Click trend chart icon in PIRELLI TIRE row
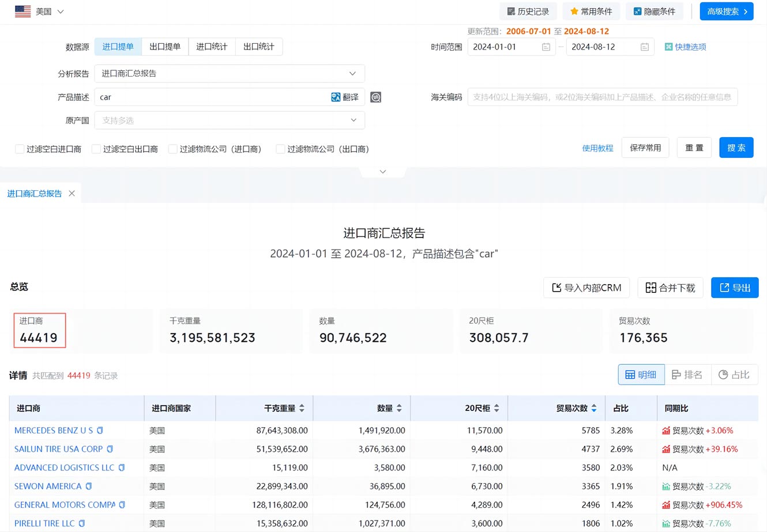 click(x=666, y=523)
